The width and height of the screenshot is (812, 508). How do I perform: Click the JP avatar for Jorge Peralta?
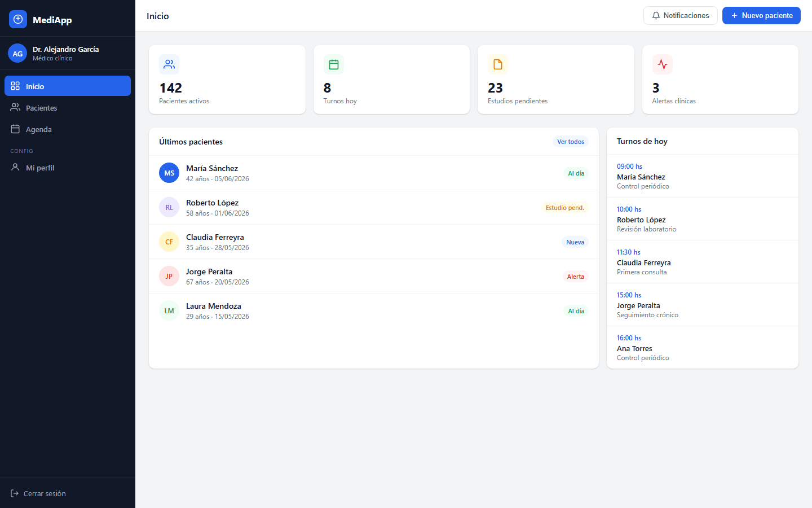click(x=169, y=277)
